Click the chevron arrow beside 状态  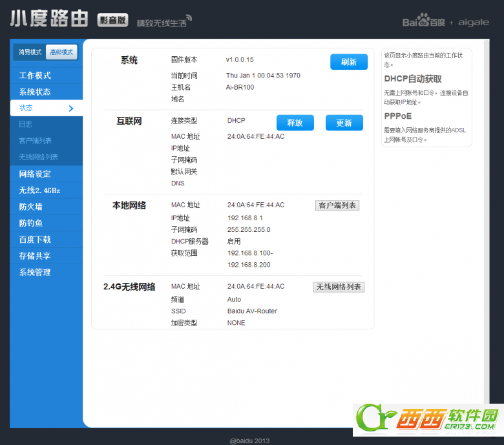(x=71, y=109)
